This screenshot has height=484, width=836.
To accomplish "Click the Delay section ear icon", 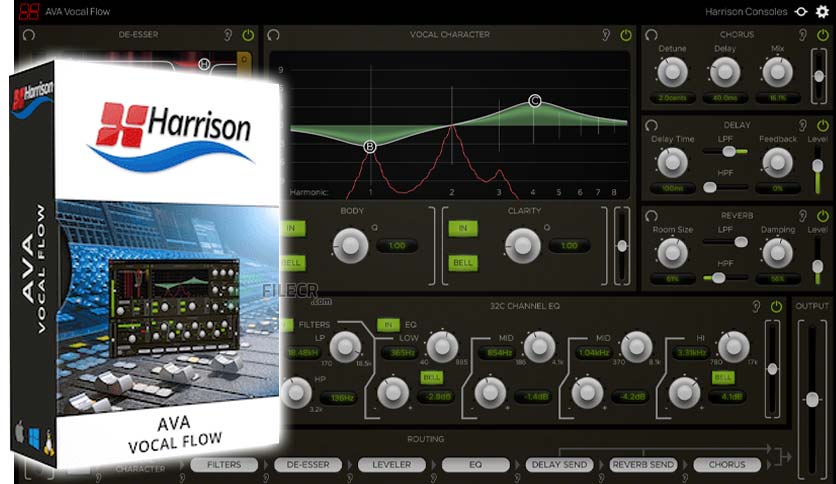I will (802, 125).
